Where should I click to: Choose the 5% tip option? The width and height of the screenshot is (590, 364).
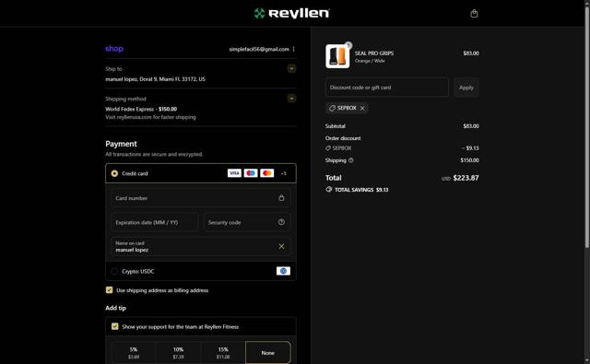pos(134,353)
